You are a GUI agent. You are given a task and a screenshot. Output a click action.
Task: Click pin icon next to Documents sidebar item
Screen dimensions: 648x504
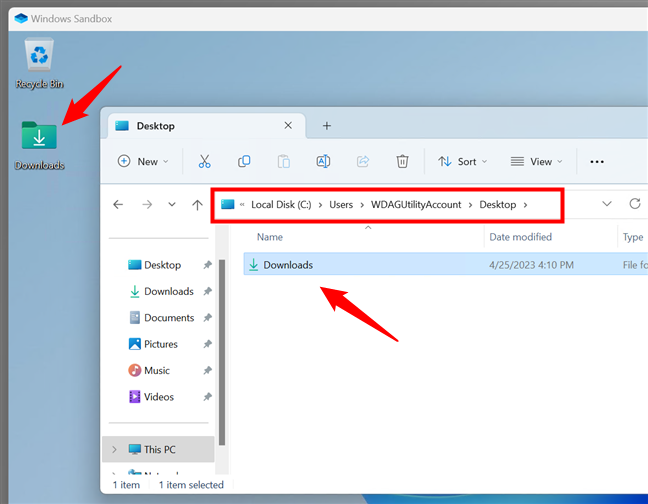(207, 318)
